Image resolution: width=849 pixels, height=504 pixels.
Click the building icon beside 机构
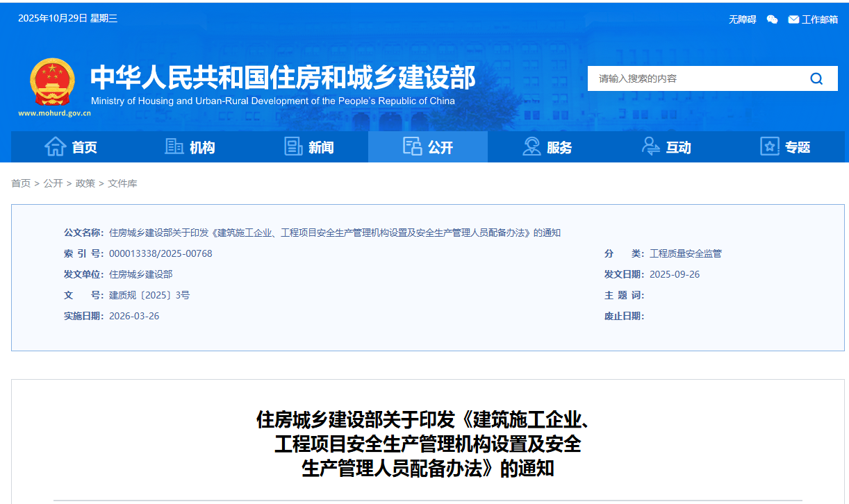[x=174, y=146]
